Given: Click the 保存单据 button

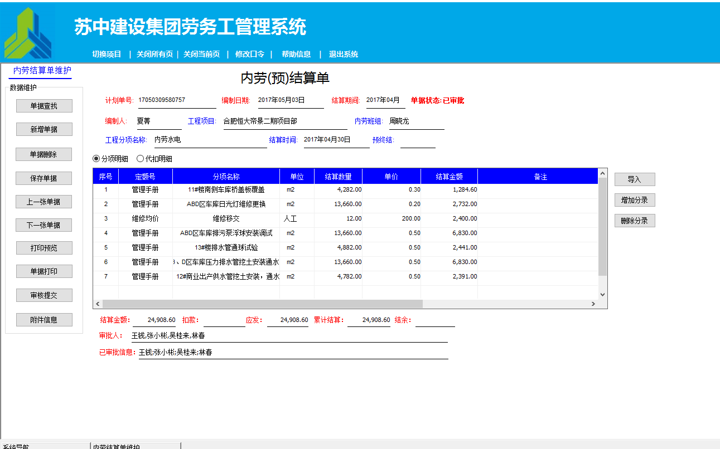Looking at the screenshot, I should click(x=44, y=178).
